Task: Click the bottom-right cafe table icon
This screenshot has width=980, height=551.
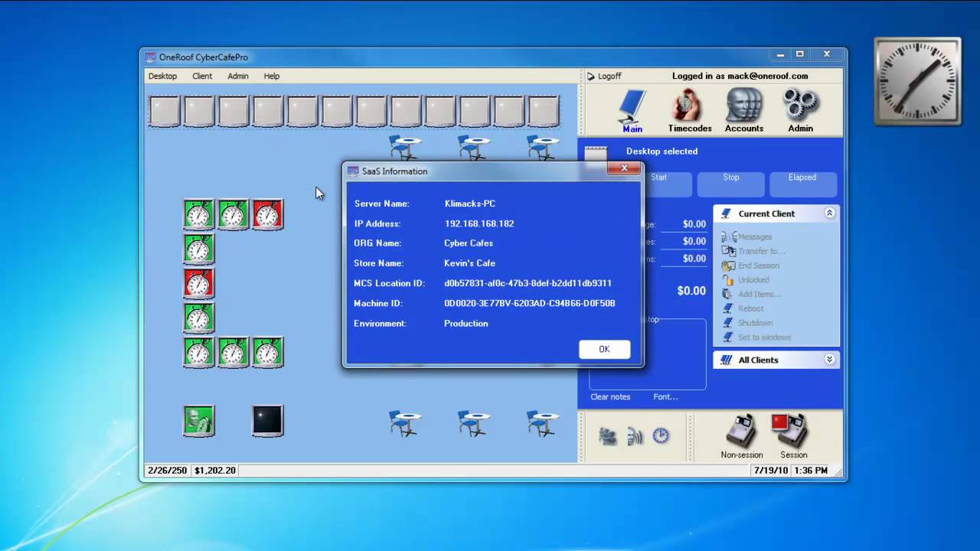Action: [543, 423]
